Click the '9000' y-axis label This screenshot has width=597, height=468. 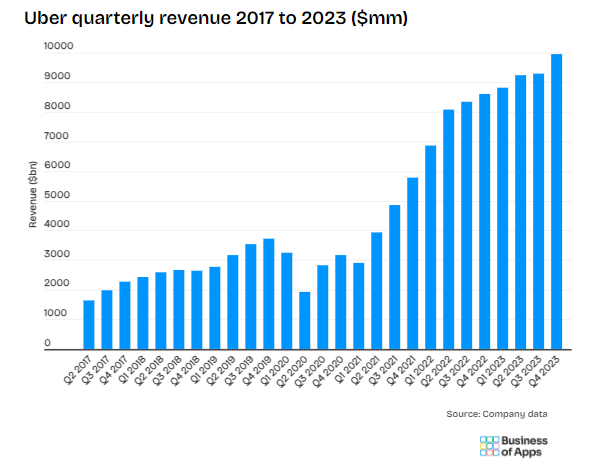pos(57,76)
